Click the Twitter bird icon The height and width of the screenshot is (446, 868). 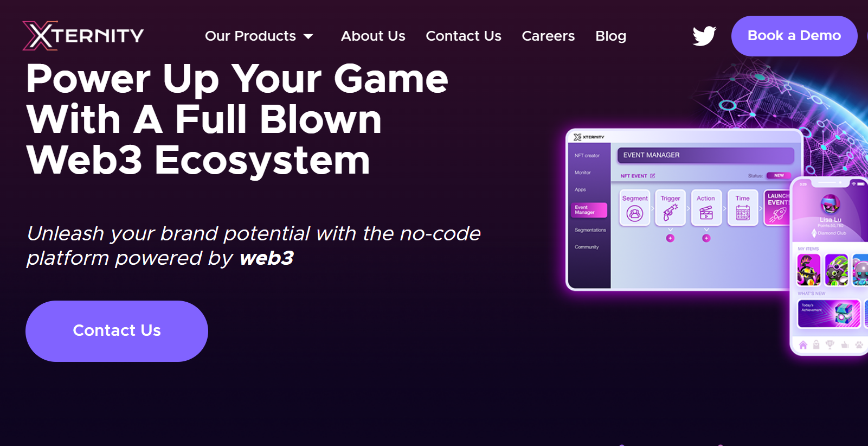pos(704,36)
